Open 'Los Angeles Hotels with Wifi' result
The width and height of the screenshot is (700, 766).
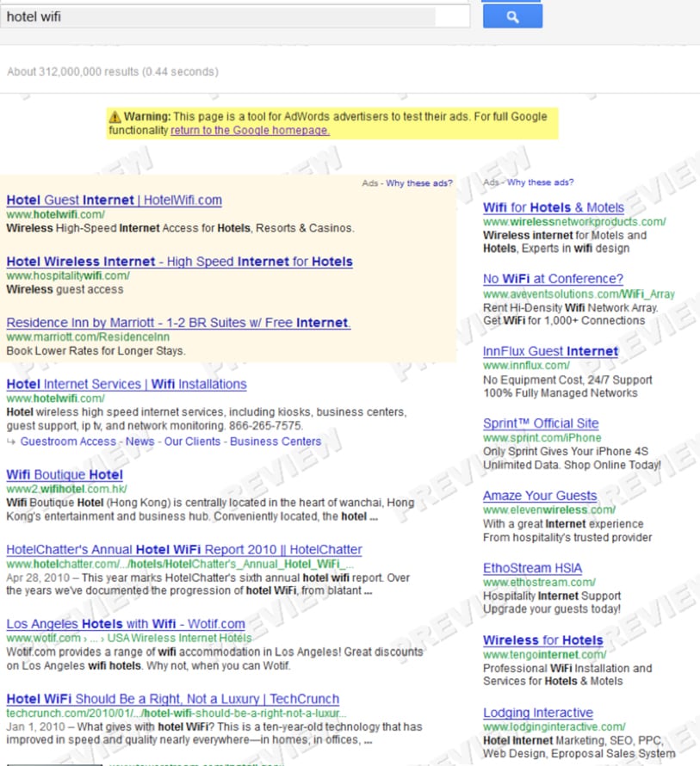click(x=126, y=624)
